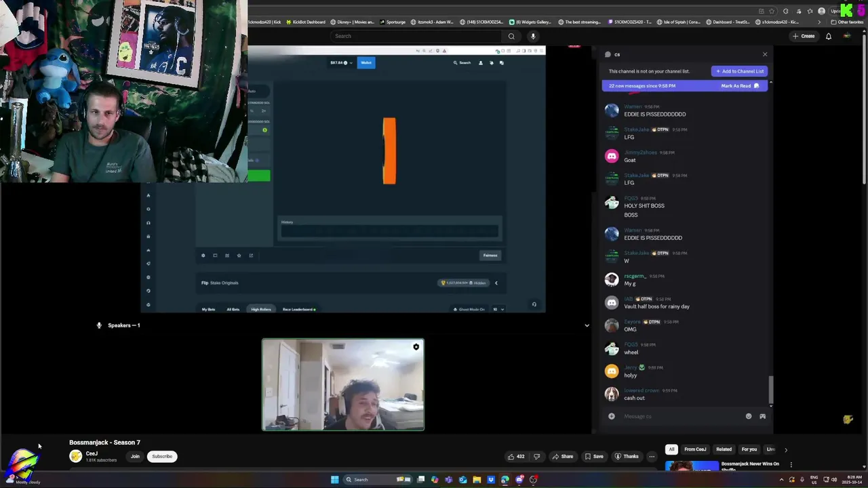The width and height of the screenshot is (868, 488).
Task: Click the YouTube search magnifier button
Action: point(511,36)
